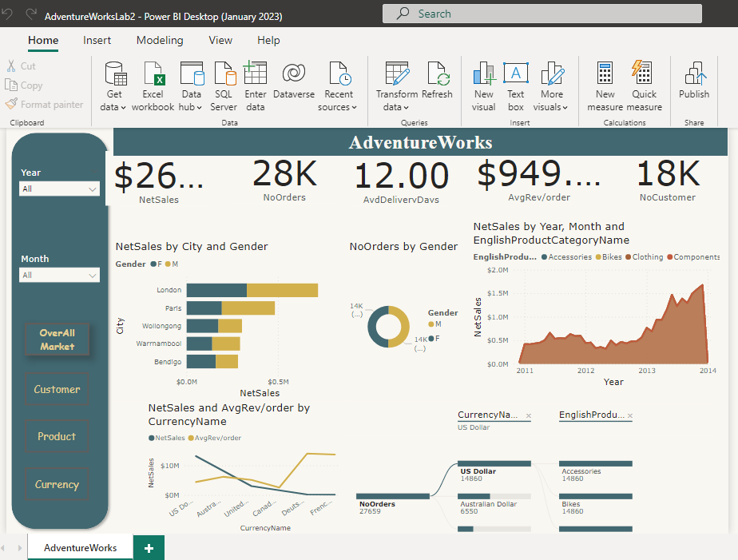Click the New measure icon
This screenshot has height=560, width=738.
(605, 74)
